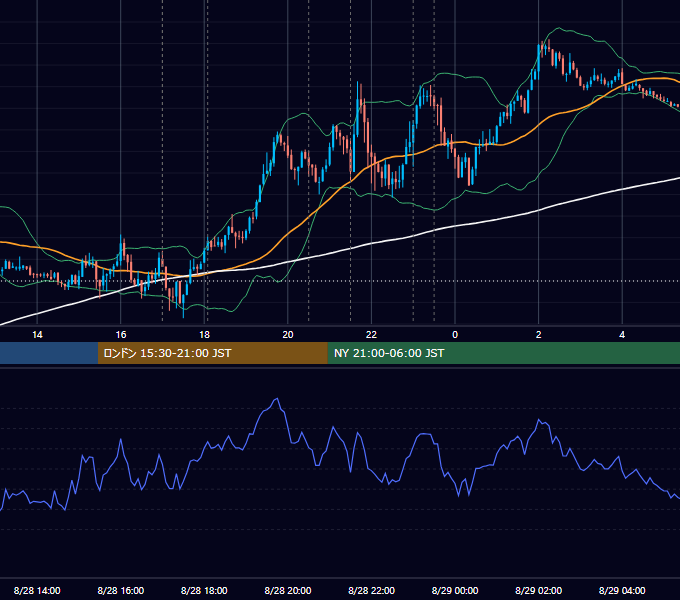This screenshot has height=600, width=680.
Task: Click the 8/28 20:00 label on indicator axis
Action: point(288,590)
